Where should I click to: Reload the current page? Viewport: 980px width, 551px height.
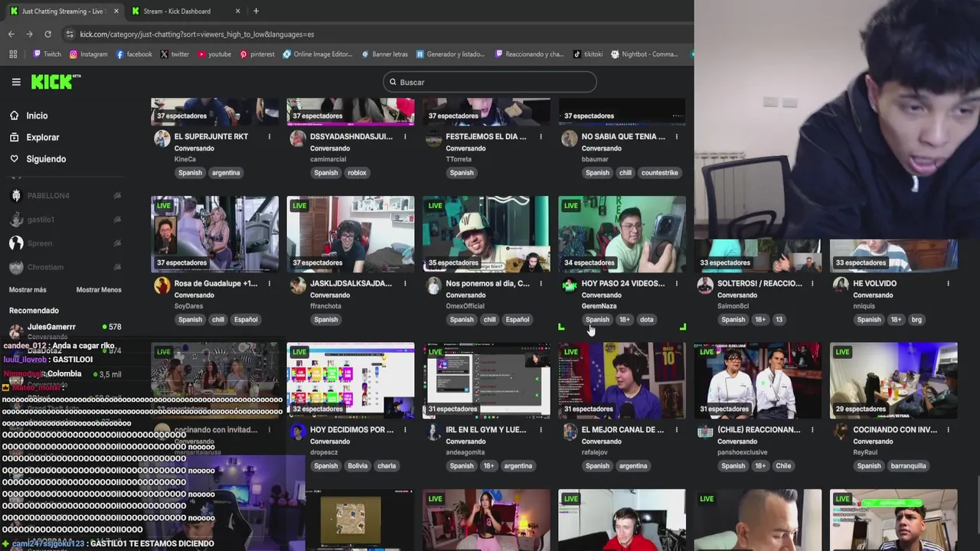click(x=47, y=34)
